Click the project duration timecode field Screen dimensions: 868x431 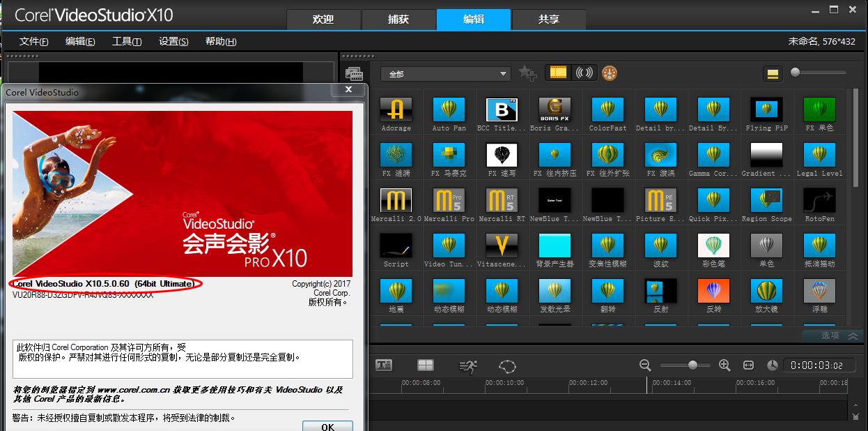tap(819, 365)
